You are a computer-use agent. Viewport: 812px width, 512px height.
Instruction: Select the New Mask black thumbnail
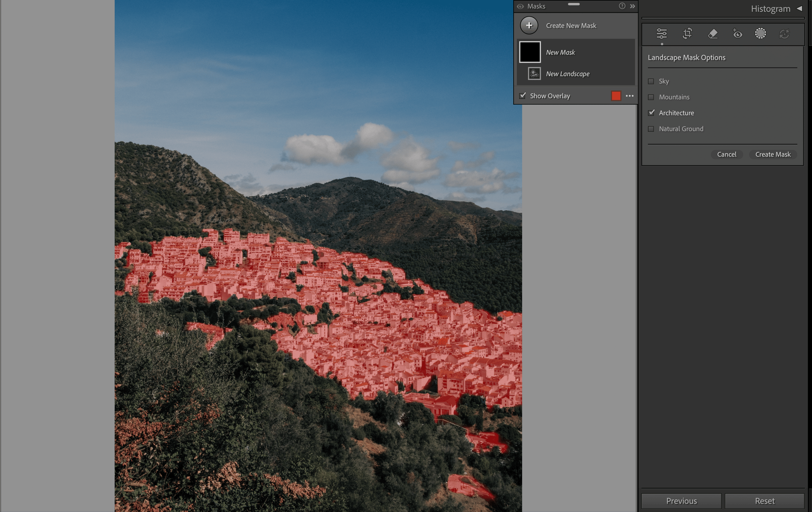click(x=530, y=52)
